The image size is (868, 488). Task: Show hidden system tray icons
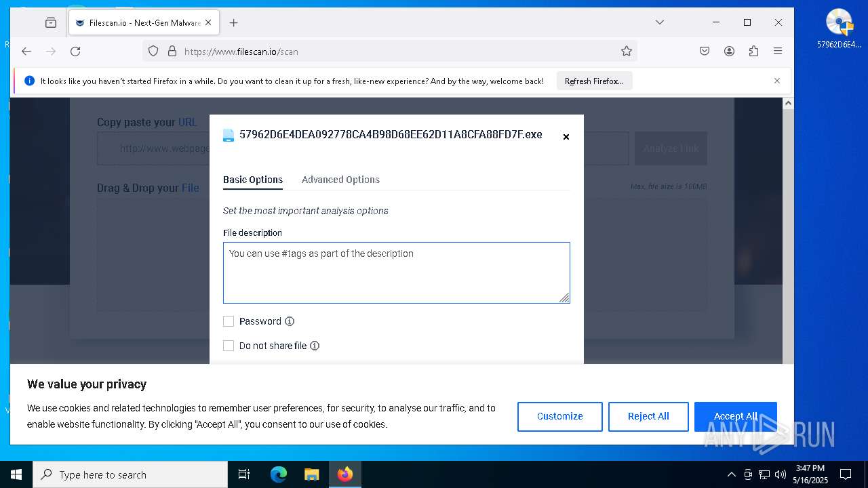click(x=731, y=474)
